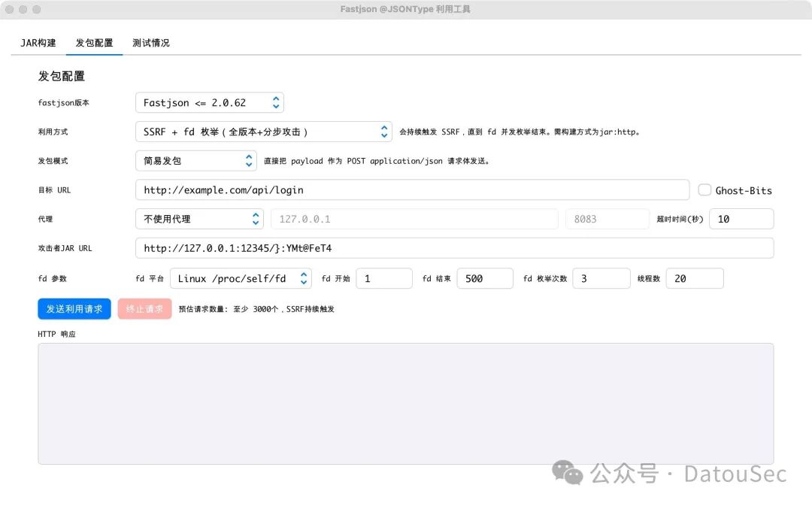Open the 测试情况 tab
Image resolution: width=812 pixels, height=506 pixels.
[x=150, y=43]
